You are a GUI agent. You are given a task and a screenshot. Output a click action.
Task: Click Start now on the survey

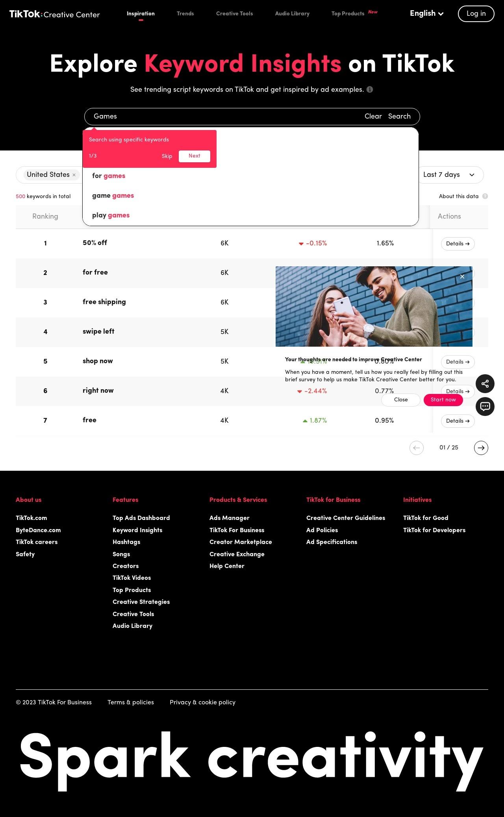443,399
